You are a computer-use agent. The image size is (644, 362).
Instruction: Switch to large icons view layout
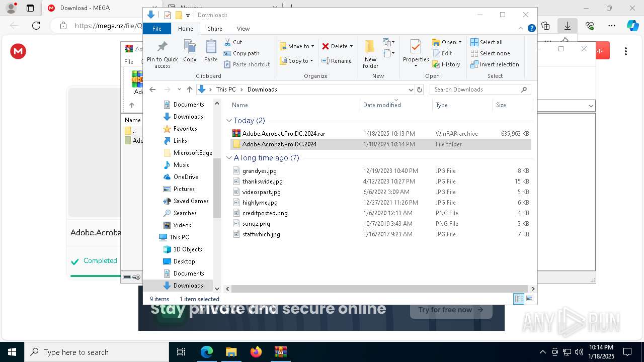pos(529,299)
